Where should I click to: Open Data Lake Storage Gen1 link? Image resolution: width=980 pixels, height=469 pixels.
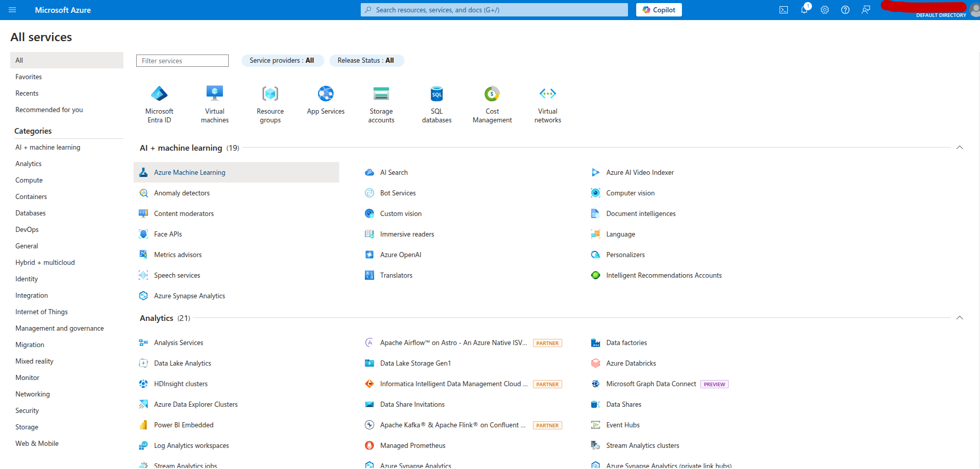[416, 364]
